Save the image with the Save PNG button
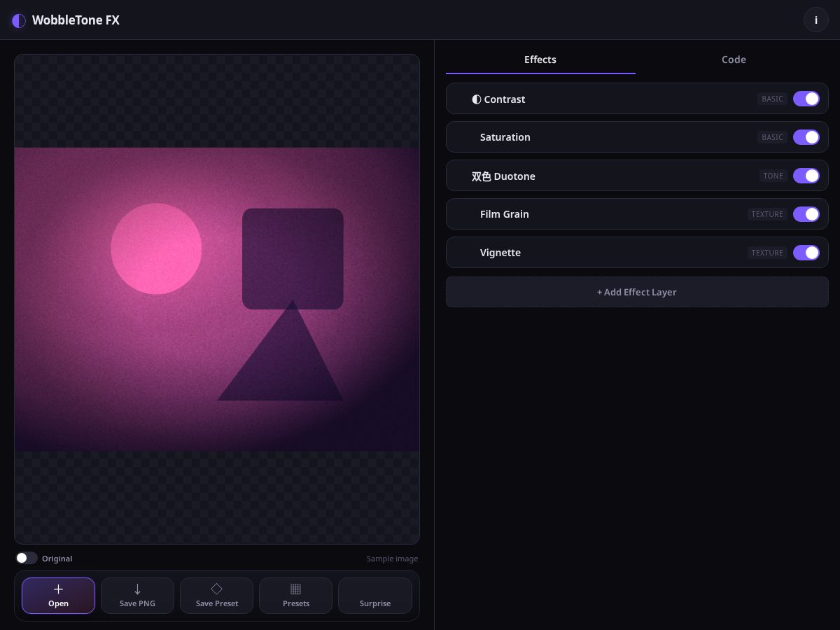Image resolution: width=840 pixels, height=630 pixels. (137, 596)
